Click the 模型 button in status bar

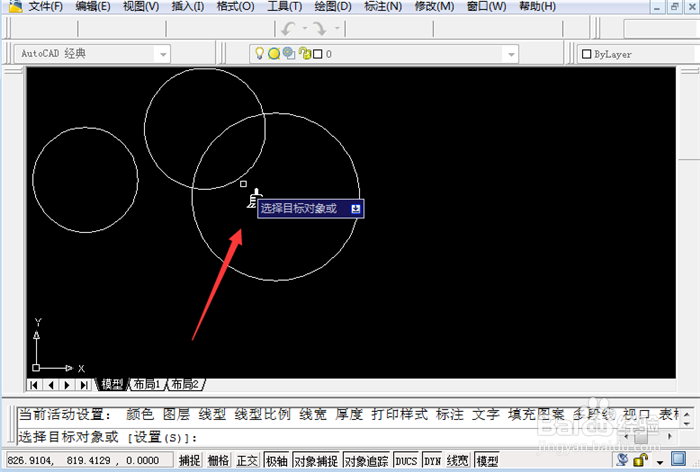coord(487,460)
